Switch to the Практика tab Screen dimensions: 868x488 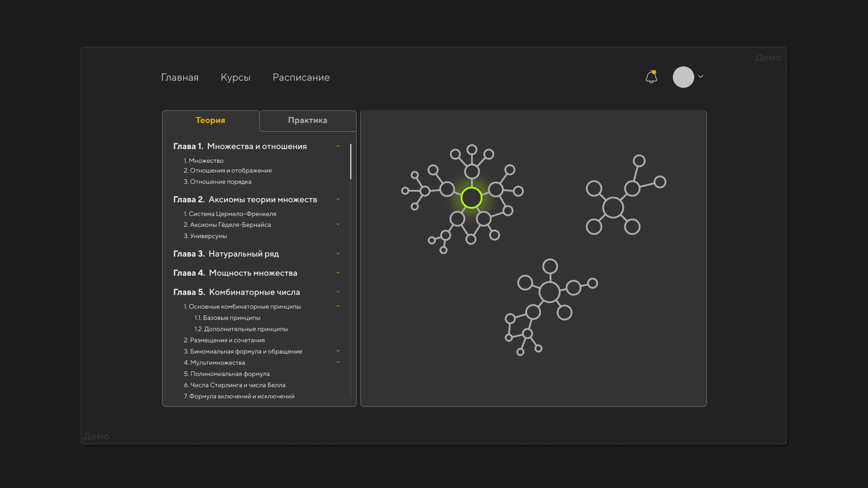tap(307, 120)
